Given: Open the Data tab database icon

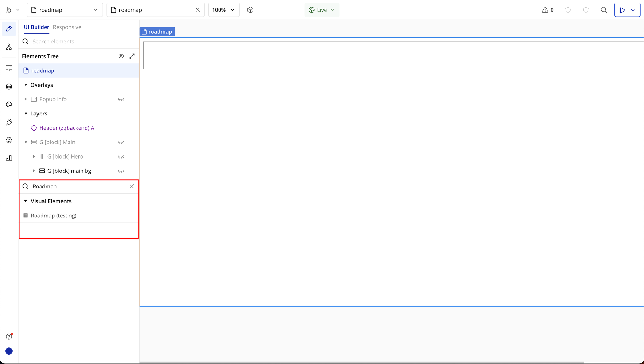Looking at the screenshot, I should (x=9, y=87).
